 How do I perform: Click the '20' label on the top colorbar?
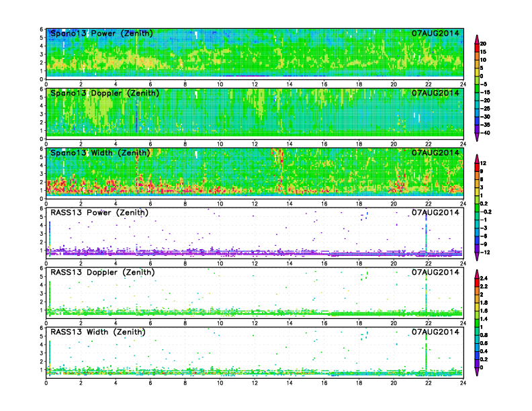483,44
